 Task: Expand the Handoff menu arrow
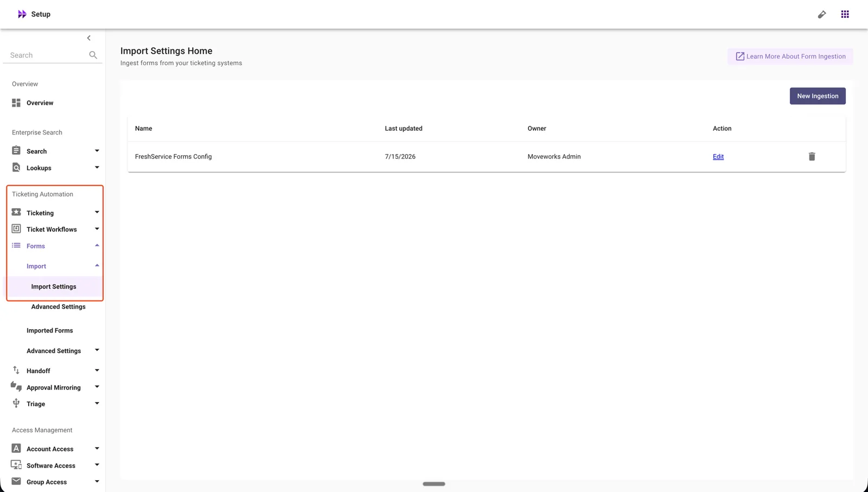point(97,370)
